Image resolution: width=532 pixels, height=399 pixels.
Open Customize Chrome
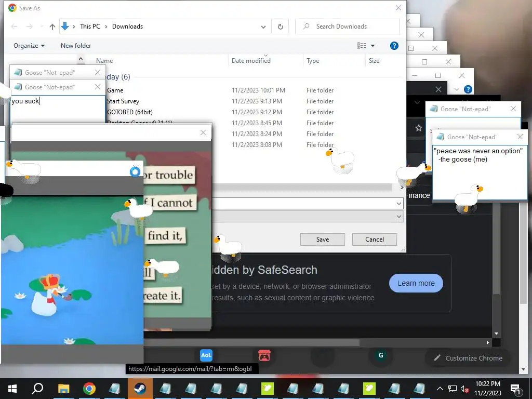pyautogui.click(x=468, y=358)
